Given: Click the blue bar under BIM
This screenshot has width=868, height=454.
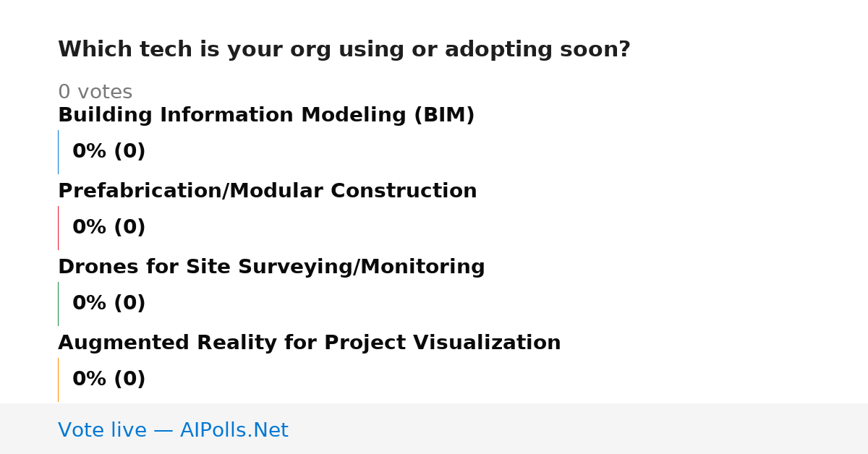Looking at the screenshot, I should coord(58,152).
